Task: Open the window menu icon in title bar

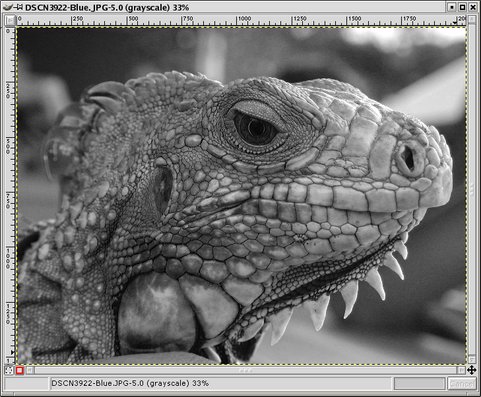Action: (x=8, y=7)
